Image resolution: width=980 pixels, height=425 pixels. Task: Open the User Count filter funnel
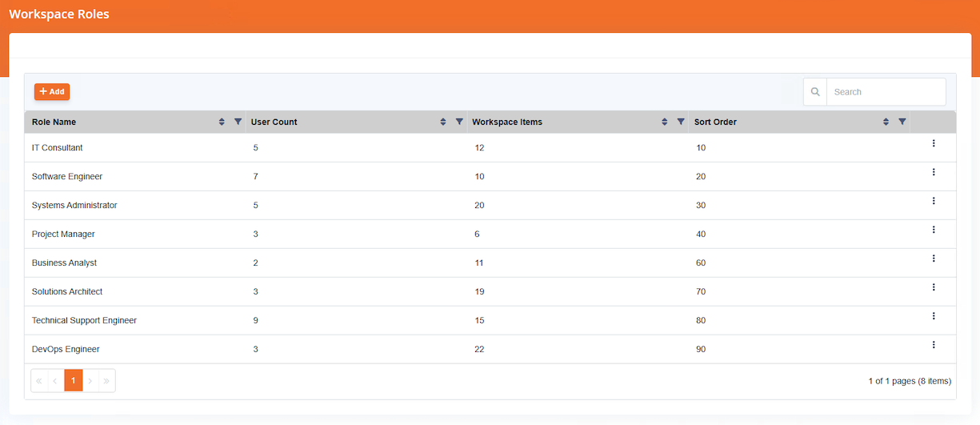coord(459,122)
